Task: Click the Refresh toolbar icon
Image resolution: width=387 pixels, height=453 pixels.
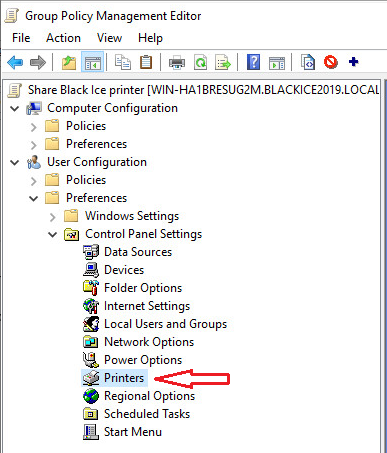Action: 200,62
